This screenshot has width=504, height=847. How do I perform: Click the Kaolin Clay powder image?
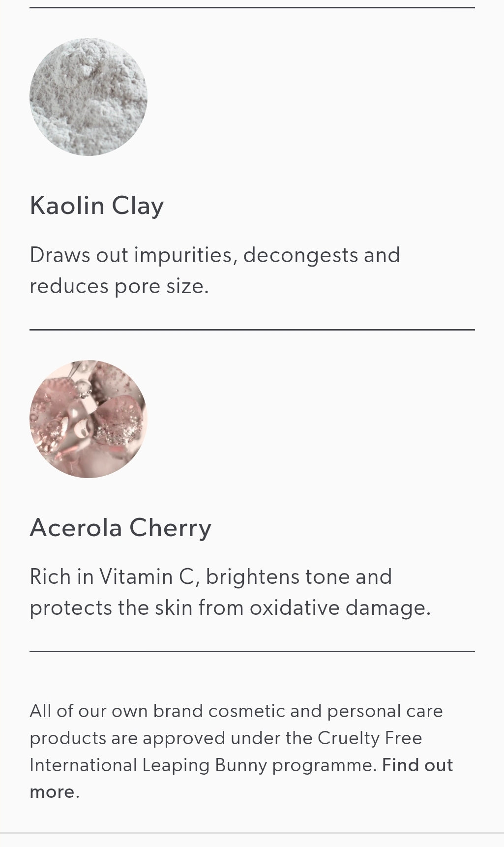click(89, 97)
